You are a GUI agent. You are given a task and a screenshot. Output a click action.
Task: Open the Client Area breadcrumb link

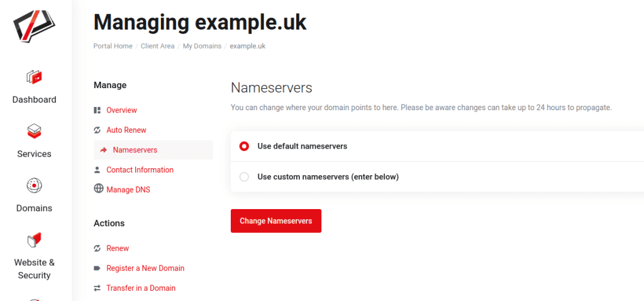pos(158,46)
